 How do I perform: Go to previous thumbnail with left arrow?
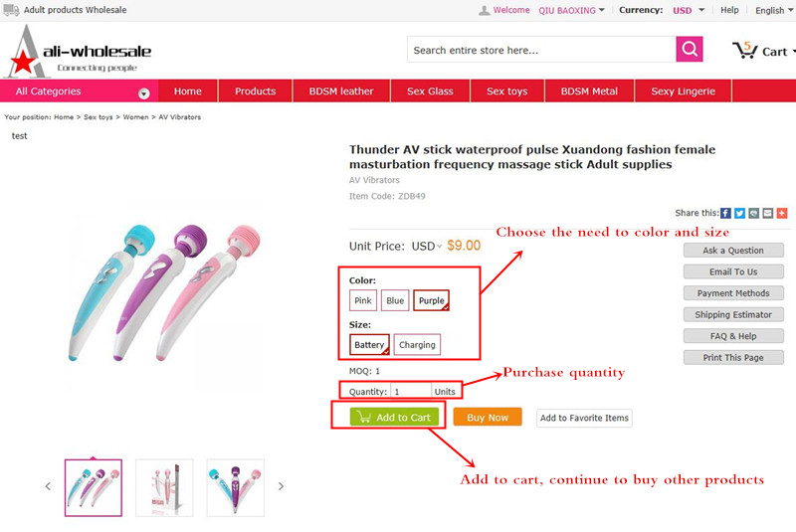click(x=48, y=486)
